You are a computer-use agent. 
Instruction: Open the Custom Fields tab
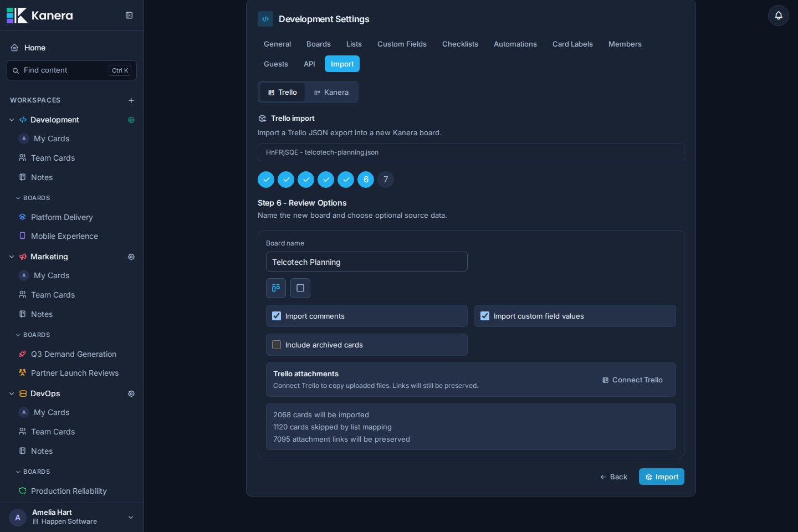click(402, 44)
